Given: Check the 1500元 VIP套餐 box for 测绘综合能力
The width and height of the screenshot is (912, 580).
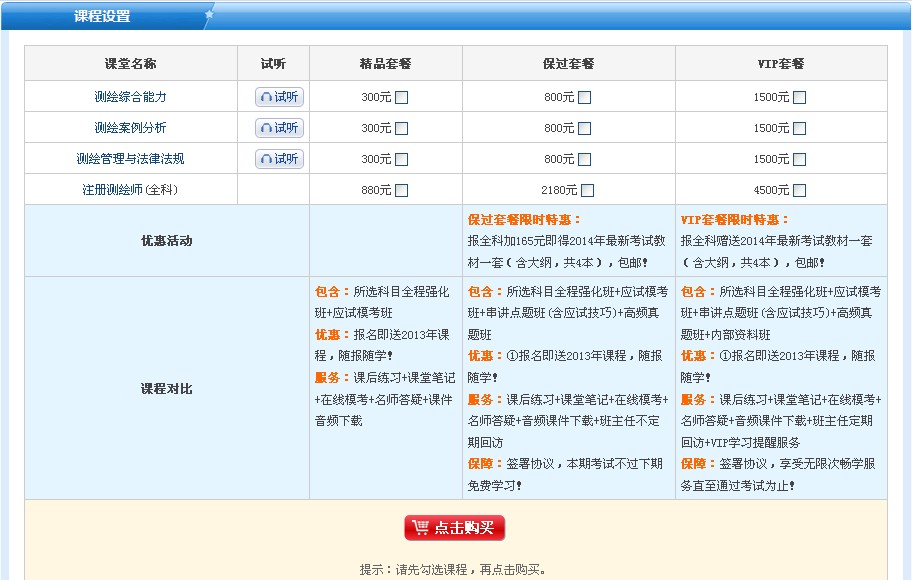Looking at the screenshot, I should coord(800,98).
